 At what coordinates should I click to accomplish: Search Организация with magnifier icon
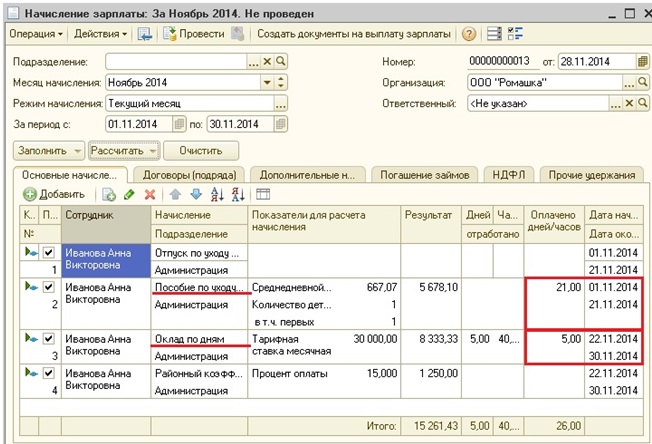[642, 82]
